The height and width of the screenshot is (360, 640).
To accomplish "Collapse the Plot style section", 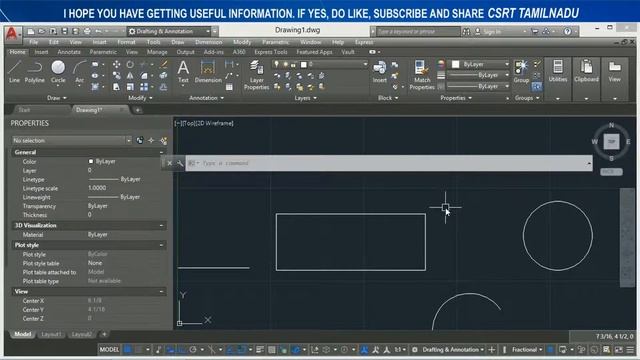I will pos(161,245).
